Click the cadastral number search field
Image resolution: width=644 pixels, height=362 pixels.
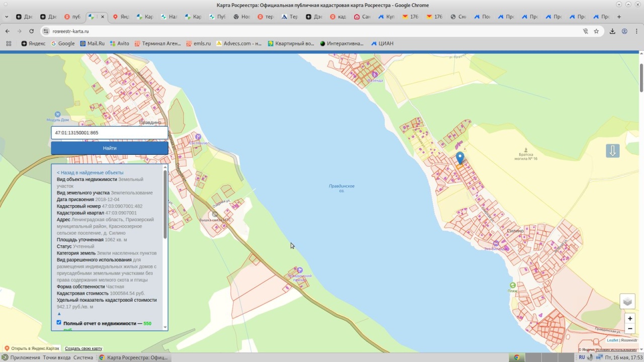point(110,133)
